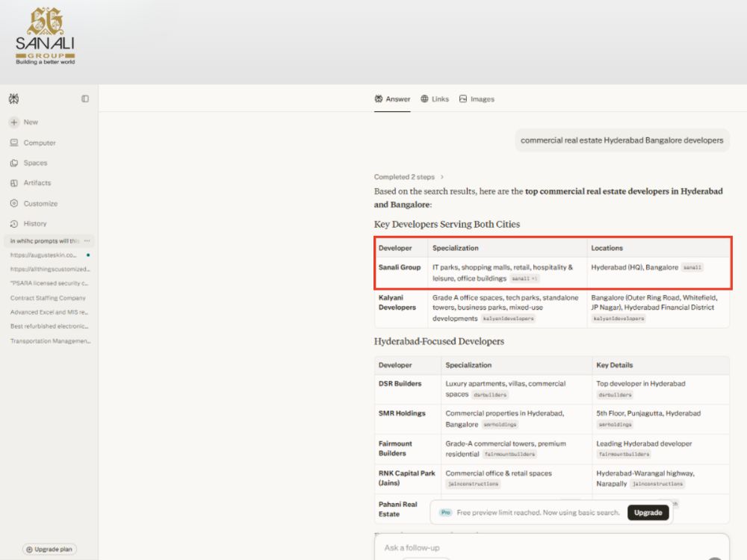Click the Upgrade plan button

tap(49, 549)
